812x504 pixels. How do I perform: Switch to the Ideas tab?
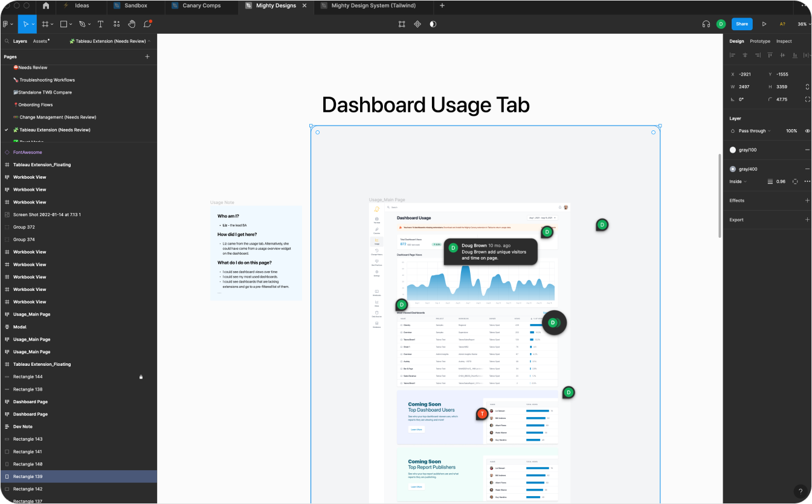click(x=82, y=5)
